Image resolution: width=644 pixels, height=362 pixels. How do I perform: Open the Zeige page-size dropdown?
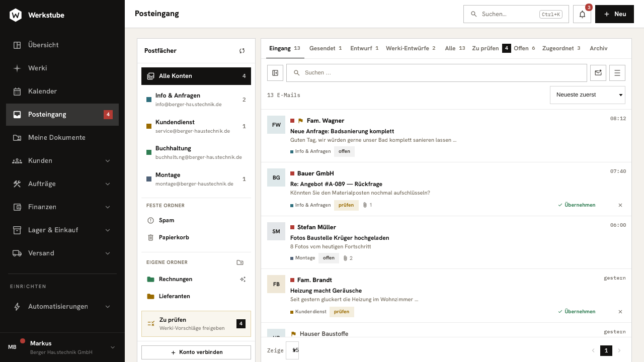pyautogui.click(x=292, y=350)
